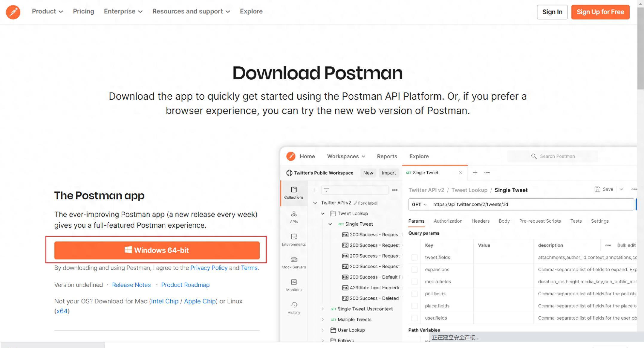Click the User Lookup folder icon
The width and height of the screenshot is (644, 348).
click(333, 330)
